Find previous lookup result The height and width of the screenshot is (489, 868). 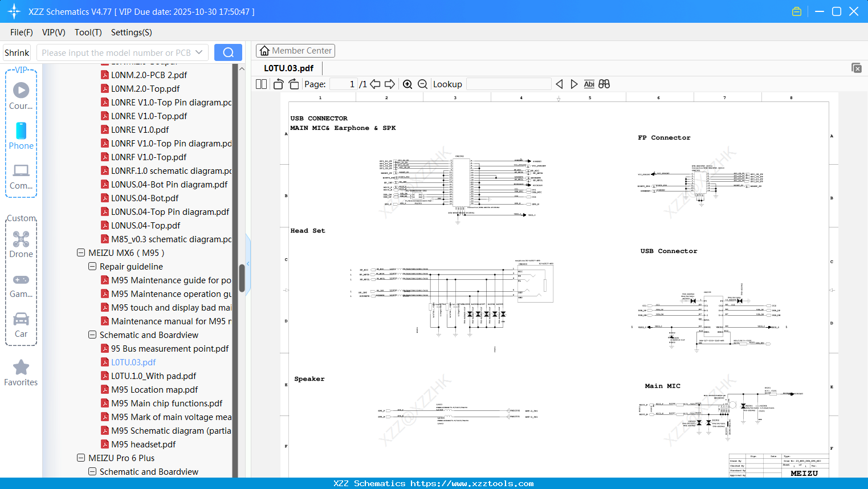[x=559, y=84]
